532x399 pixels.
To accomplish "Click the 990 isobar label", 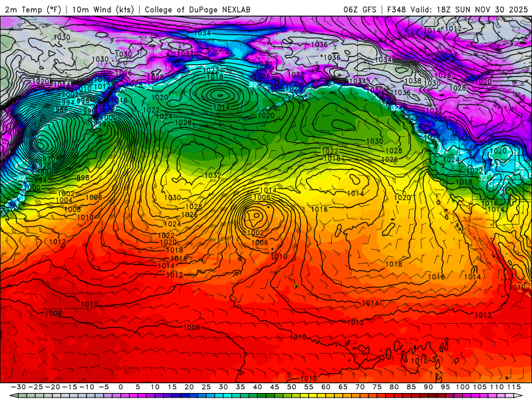I will click(89, 111).
